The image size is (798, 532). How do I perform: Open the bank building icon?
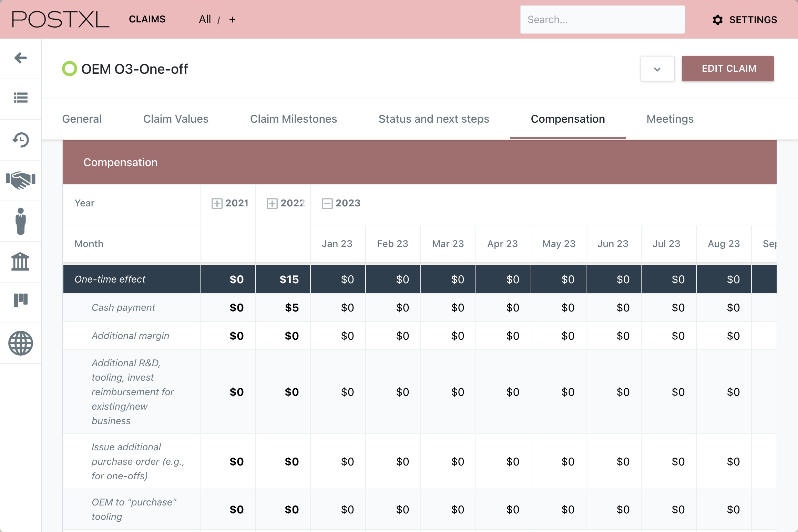coord(21,261)
